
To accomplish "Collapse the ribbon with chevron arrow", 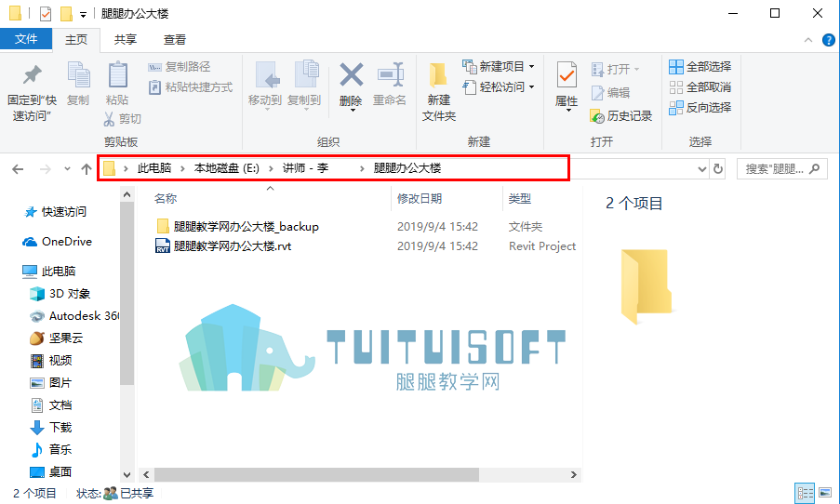I will pos(808,40).
